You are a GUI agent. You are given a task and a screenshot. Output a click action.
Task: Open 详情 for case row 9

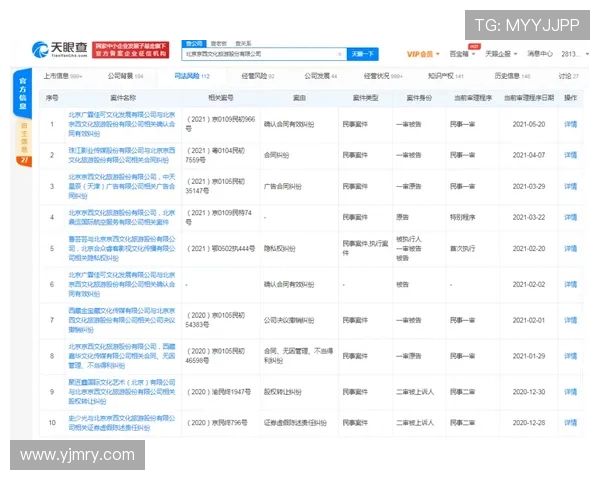point(570,392)
